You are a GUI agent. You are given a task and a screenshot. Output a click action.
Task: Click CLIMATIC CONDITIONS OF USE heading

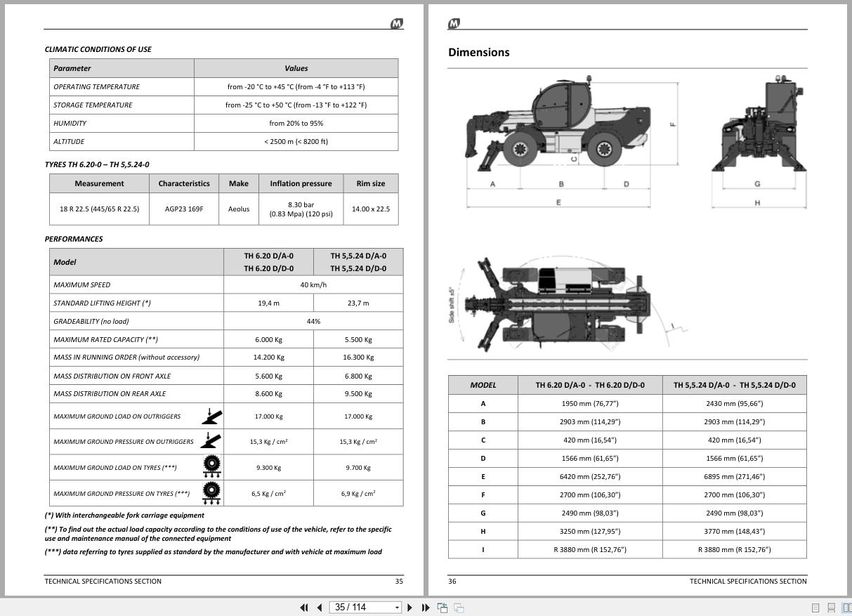coord(98,49)
